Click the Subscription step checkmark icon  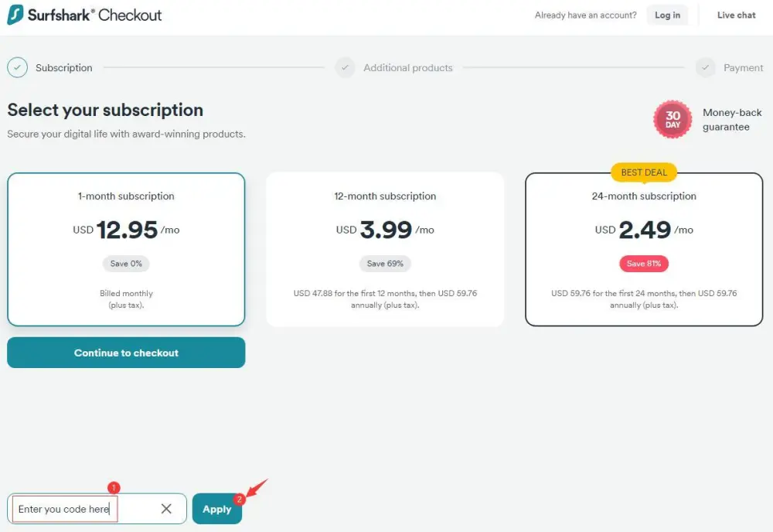(x=17, y=67)
